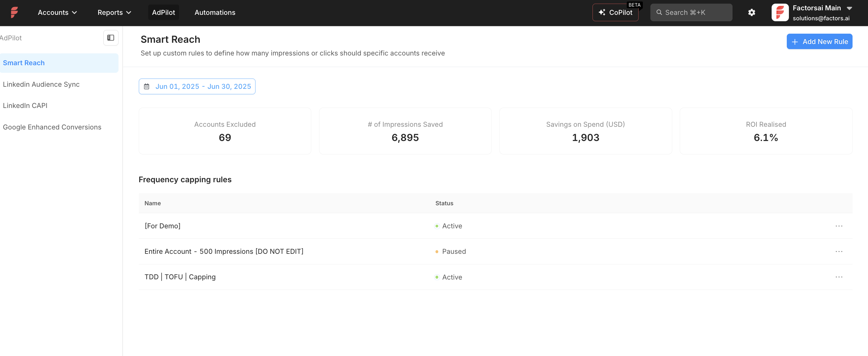Open options for Entire Account 500 Impressions rule
This screenshot has width=868, height=356.
(839, 251)
